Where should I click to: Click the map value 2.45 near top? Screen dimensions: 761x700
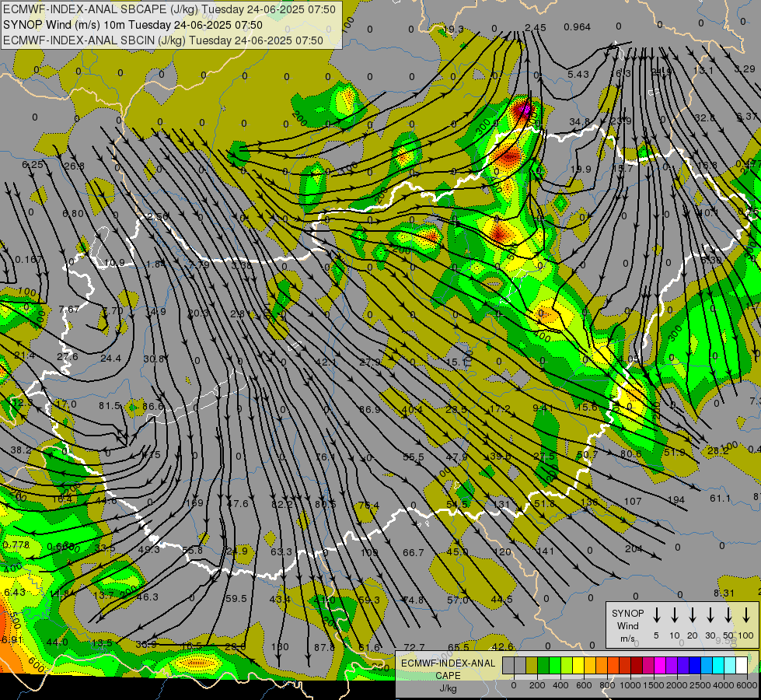point(536,28)
